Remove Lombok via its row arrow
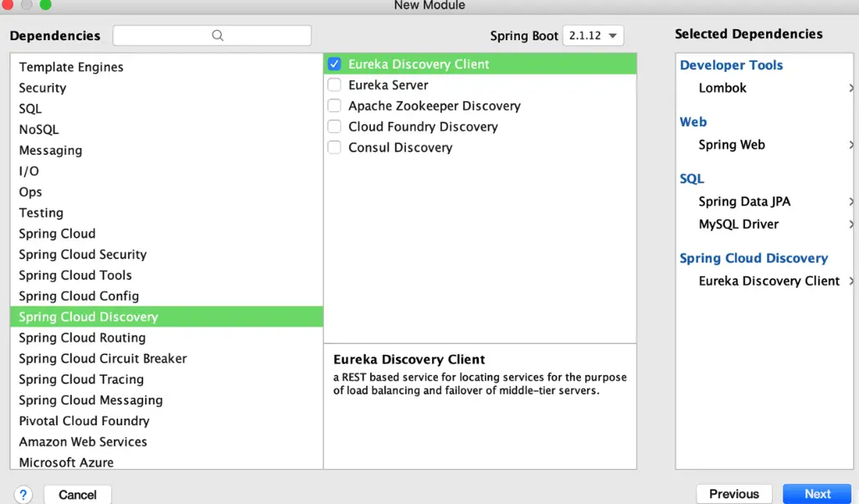This screenshot has height=504, width=859. pos(851,88)
